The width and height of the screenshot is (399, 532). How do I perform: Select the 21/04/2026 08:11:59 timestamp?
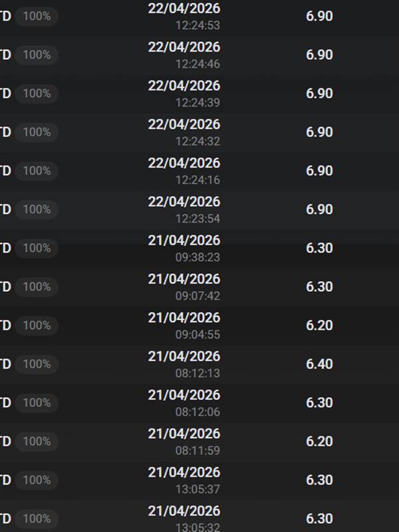(184, 441)
